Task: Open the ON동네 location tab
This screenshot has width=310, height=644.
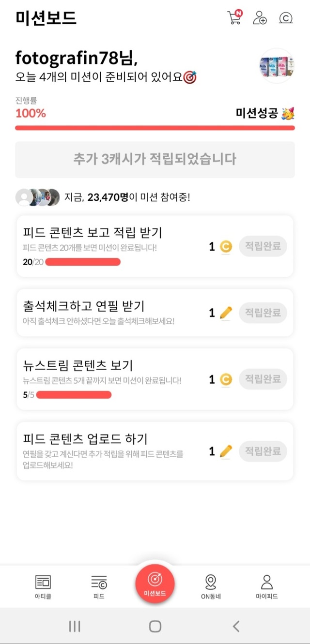Action: click(211, 586)
